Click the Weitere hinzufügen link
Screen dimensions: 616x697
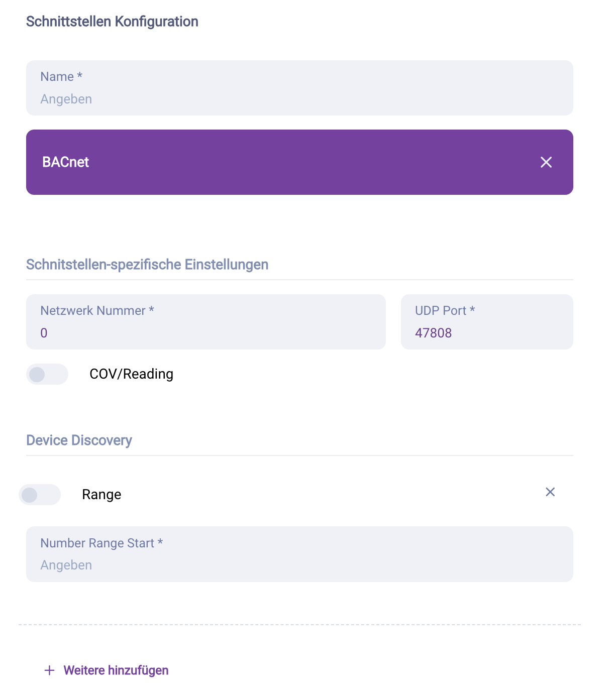click(116, 670)
